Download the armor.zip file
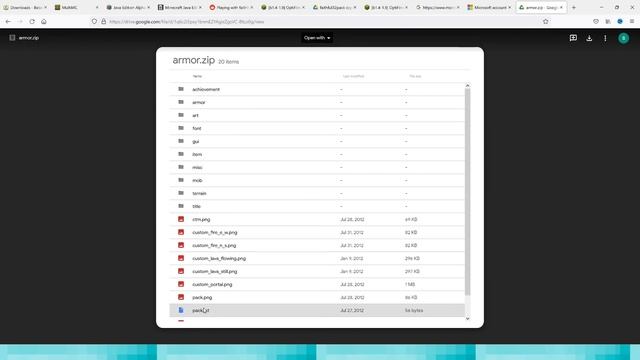Viewport: 640px width, 360px height. (589, 38)
